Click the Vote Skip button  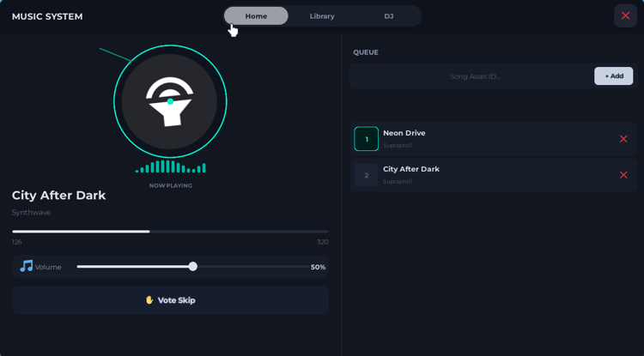[170, 300]
